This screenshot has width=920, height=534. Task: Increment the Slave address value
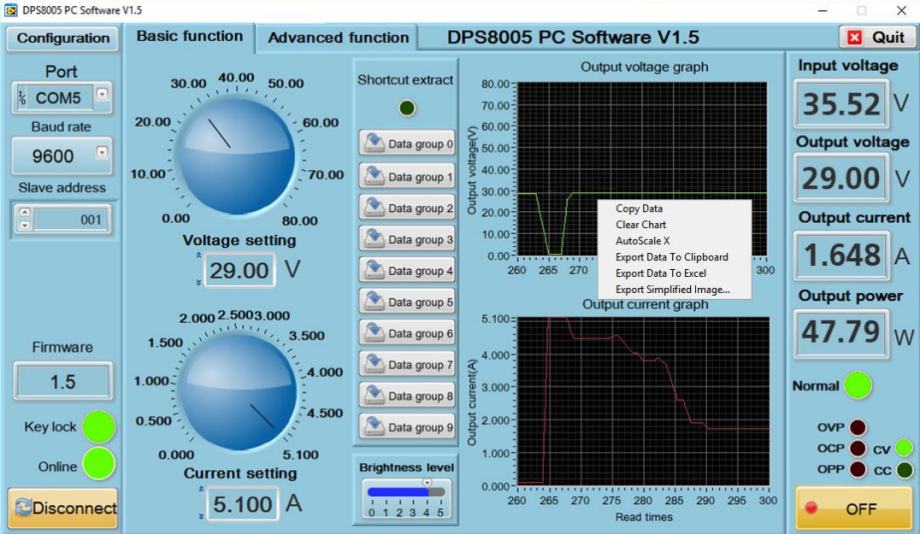click(25, 212)
